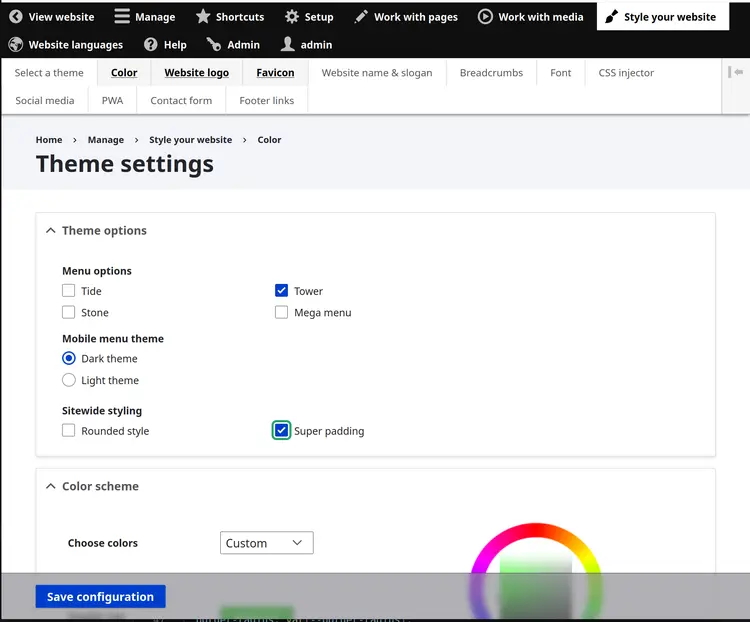The width and height of the screenshot is (750, 622).
Task: Click the Website languages globe icon
Action: 16,44
